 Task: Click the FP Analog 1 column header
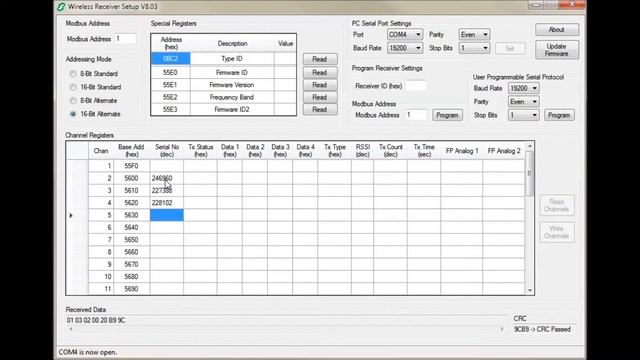[x=462, y=151]
